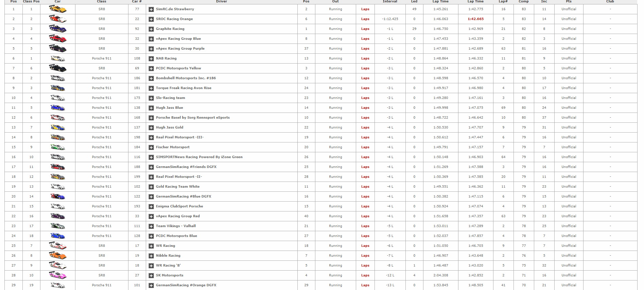Click plus icon beside GermanSimRacing #Friends DGFX

pyautogui.click(x=151, y=167)
